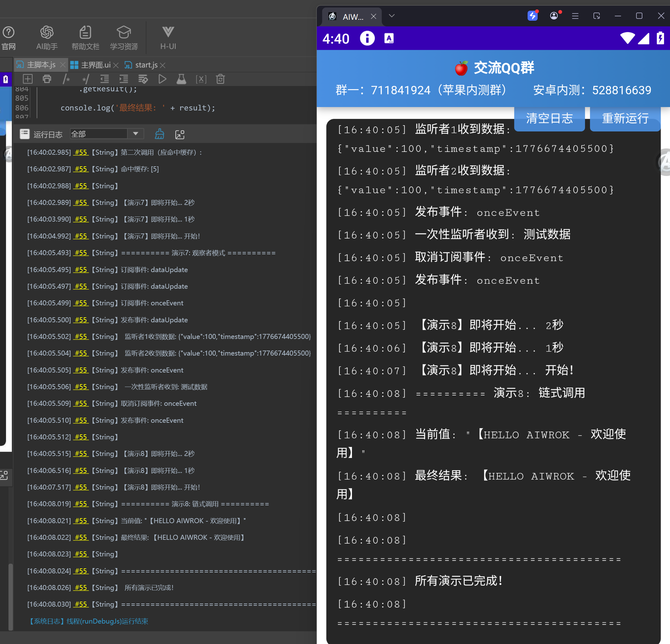
Task: Switch to the 主界面.ui tab
Action: [95, 65]
